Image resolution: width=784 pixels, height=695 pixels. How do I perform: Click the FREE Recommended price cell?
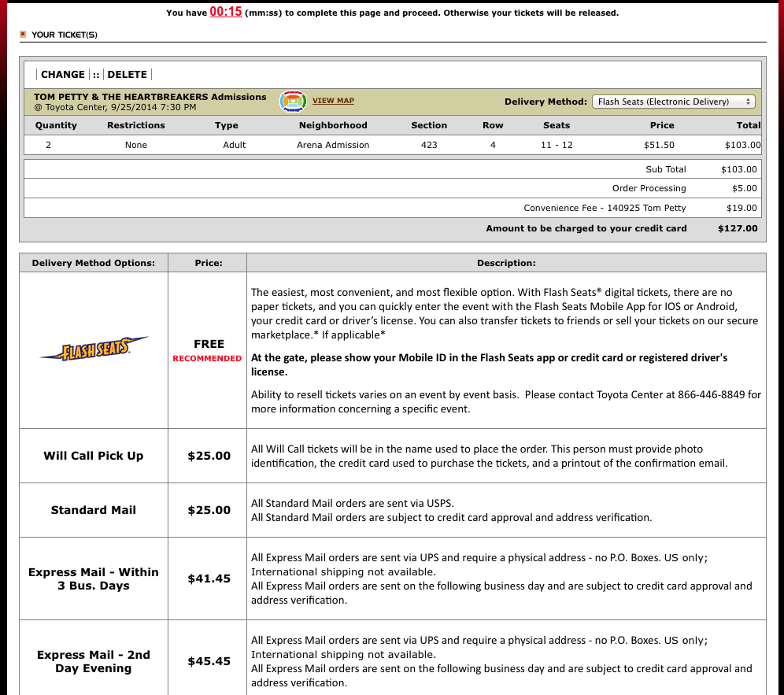click(208, 350)
